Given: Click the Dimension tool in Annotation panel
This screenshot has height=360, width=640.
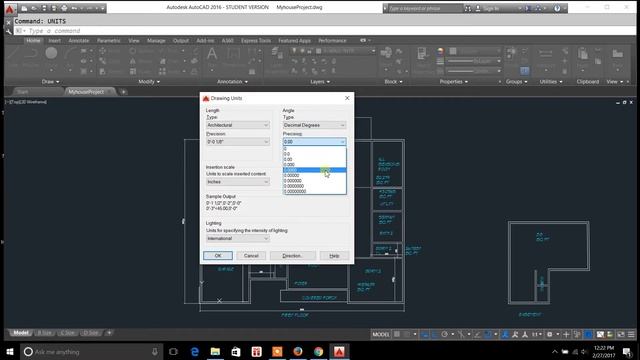Looking at the screenshot, I should (x=234, y=53).
